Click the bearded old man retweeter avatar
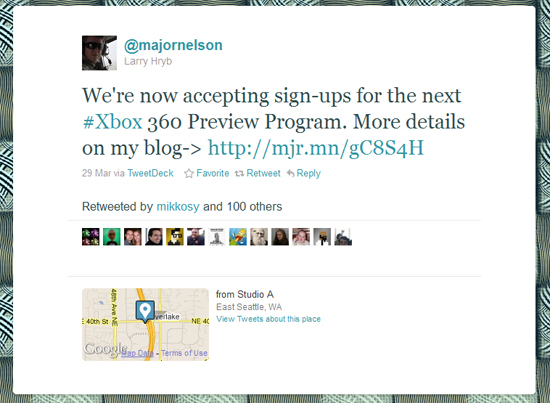 click(x=259, y=236)
